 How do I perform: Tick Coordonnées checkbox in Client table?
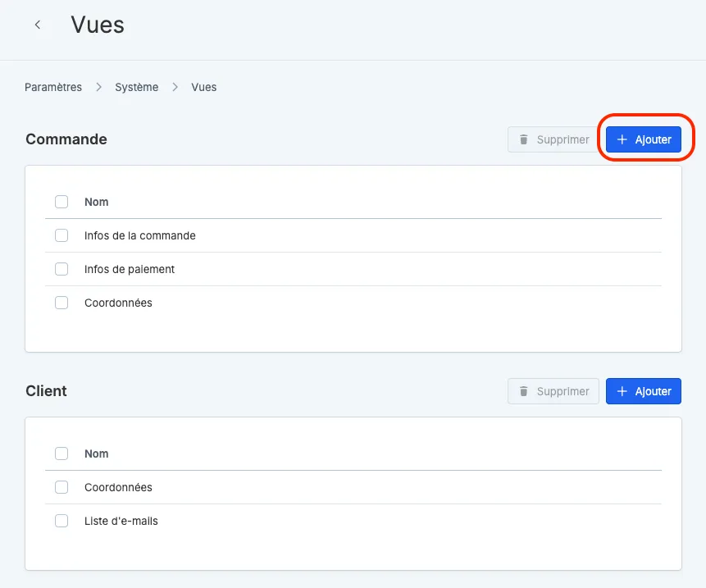tap(61, 487)
